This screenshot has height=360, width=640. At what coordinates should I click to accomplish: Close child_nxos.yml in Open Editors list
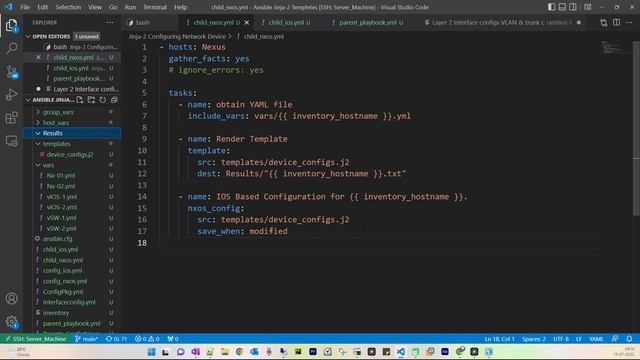point(38,58)
